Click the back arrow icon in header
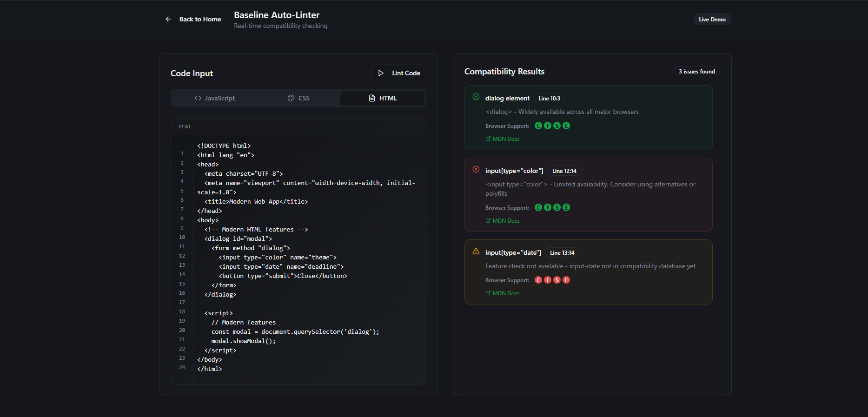Image resolution: width=868 pixels, height=417 pixels. 168,19
